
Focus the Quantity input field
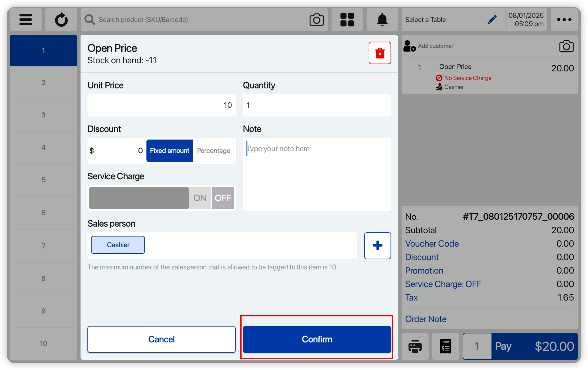[x=317, y=105]
